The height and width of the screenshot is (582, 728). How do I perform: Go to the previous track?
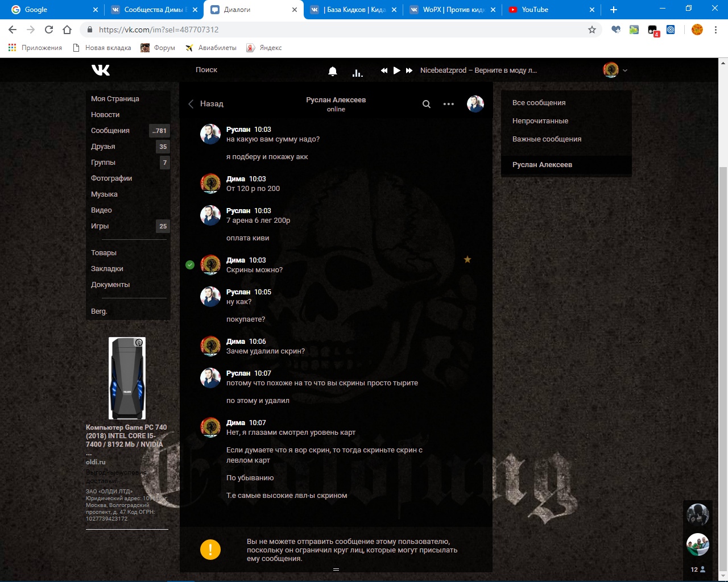pos(384,70)
